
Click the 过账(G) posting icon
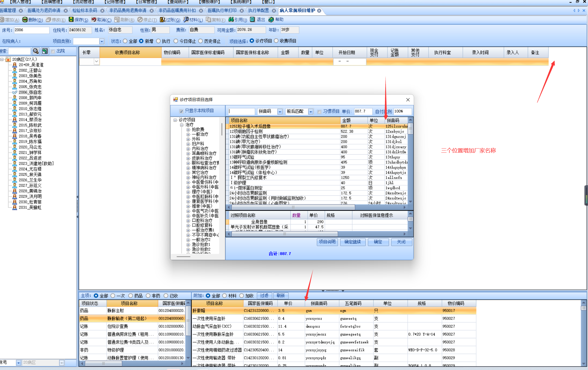pos(162,19)
